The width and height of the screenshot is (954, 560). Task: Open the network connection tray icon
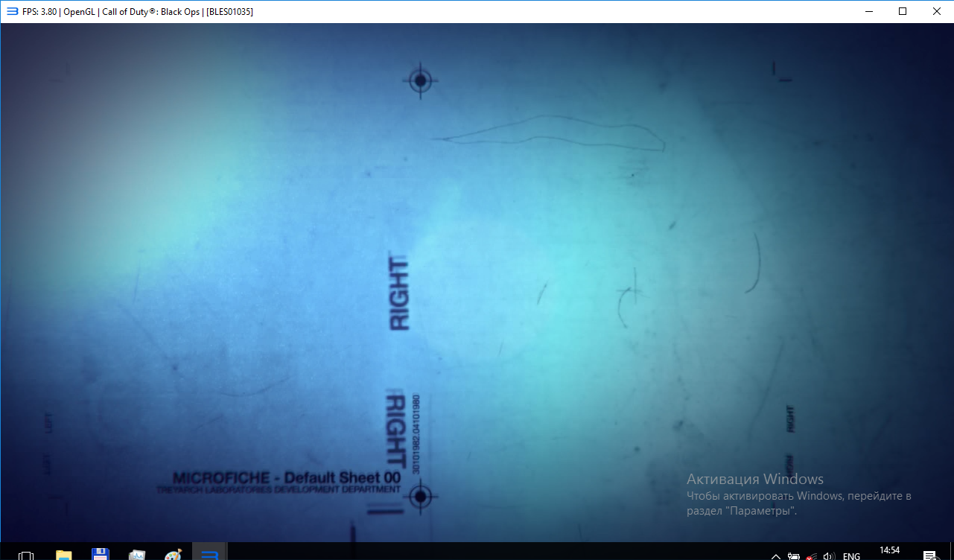tap(812, 556)
